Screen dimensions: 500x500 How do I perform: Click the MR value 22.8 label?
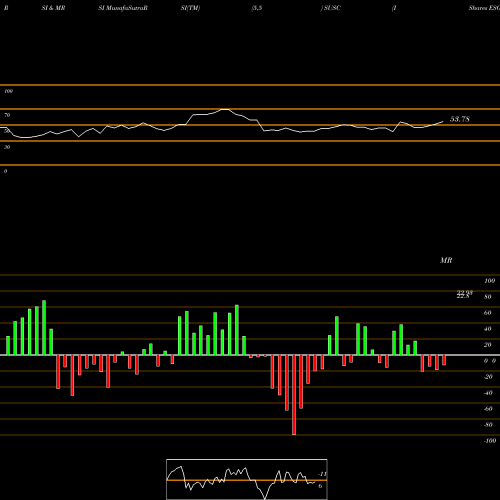(x=463, y=296)
